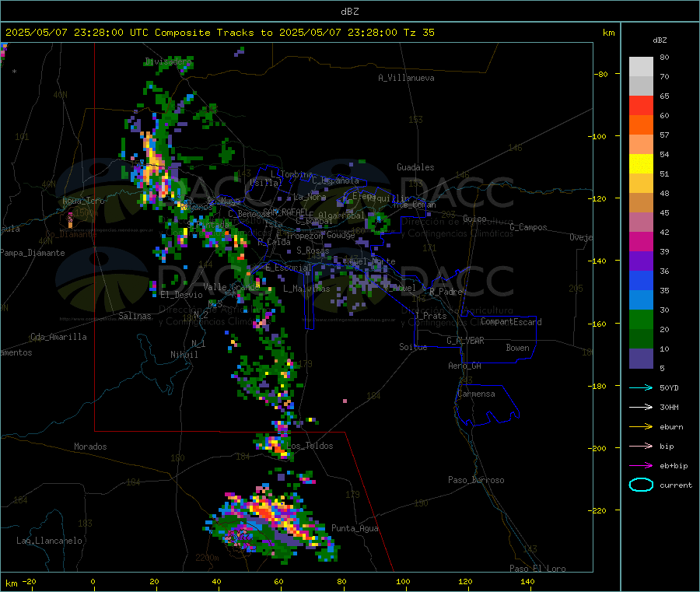The image size is (700, 592).
Task: Click the 'Morados' map label
Action: pyautogui.click(x=90, y=447)
